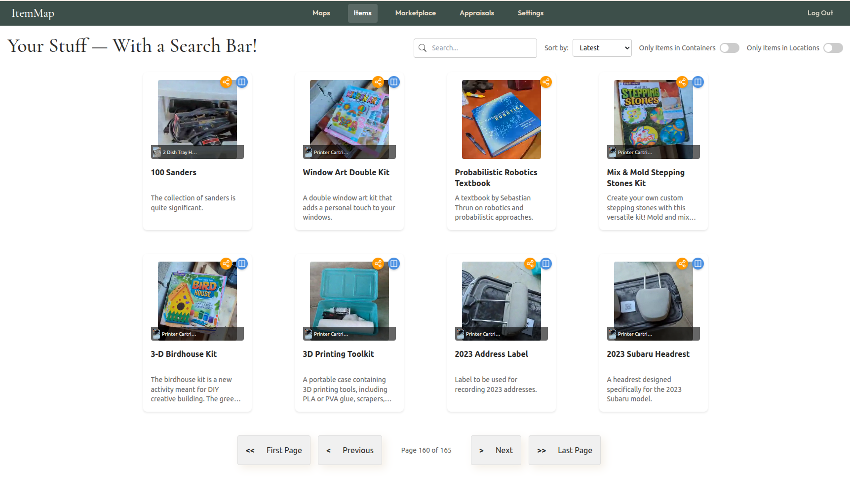Open the Sort by dropdown
Viewport: 850px width, 504px height.
602,47
